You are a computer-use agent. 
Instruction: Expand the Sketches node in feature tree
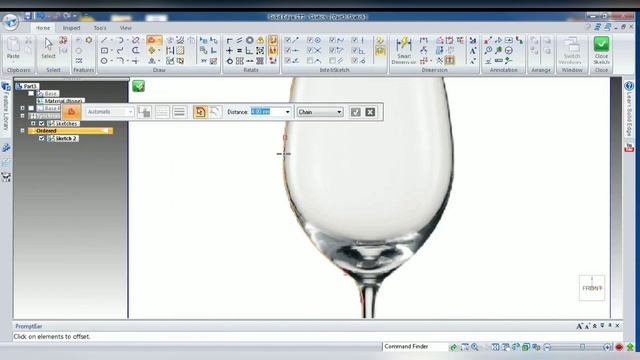(33, 123)
